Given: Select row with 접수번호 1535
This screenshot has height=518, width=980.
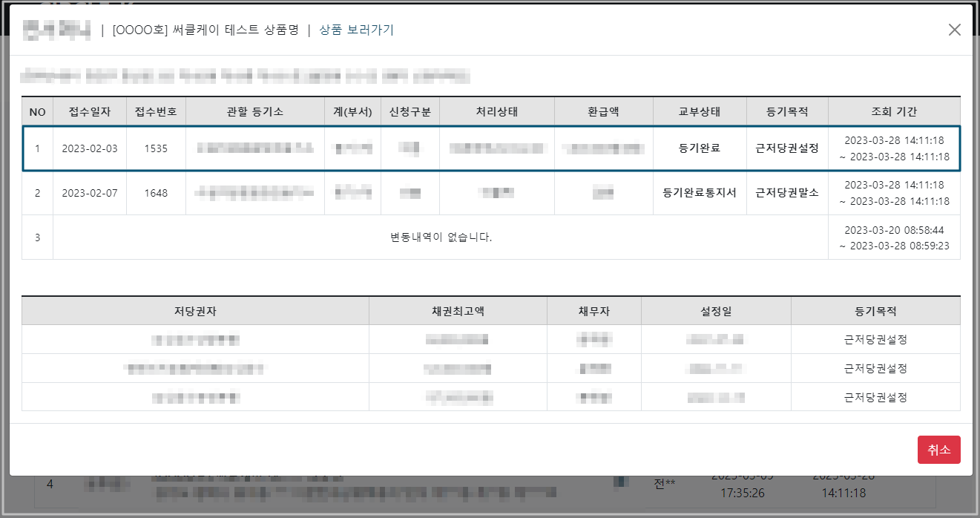Looking at the screenshot, I should click(x=156, y=148).
